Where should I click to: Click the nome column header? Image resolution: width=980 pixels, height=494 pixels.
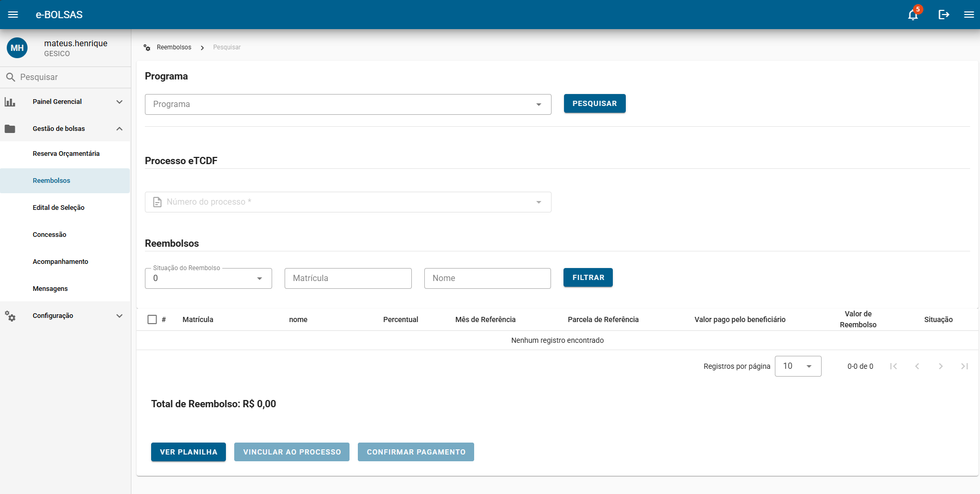pyautogui.click(x=298, y=319)
